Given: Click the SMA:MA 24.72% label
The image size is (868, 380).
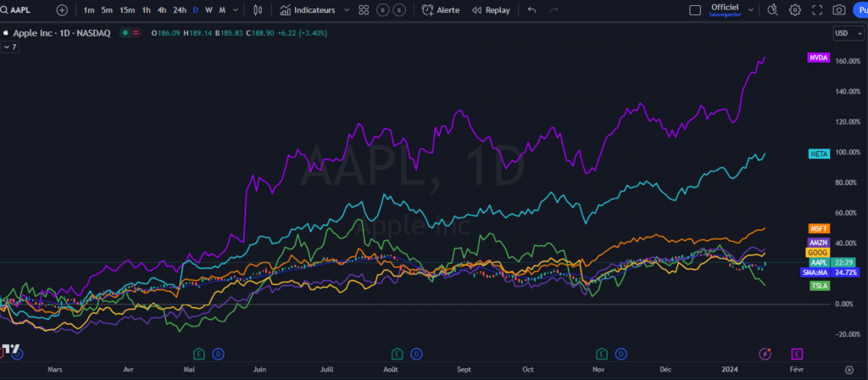Looking at the screenshot, I should point(831,272).
